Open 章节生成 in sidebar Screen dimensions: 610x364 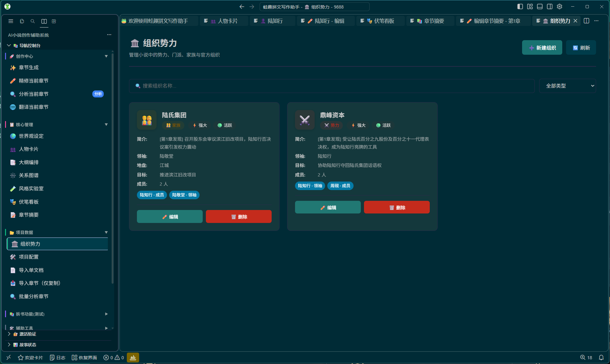[x=57, y=68]
